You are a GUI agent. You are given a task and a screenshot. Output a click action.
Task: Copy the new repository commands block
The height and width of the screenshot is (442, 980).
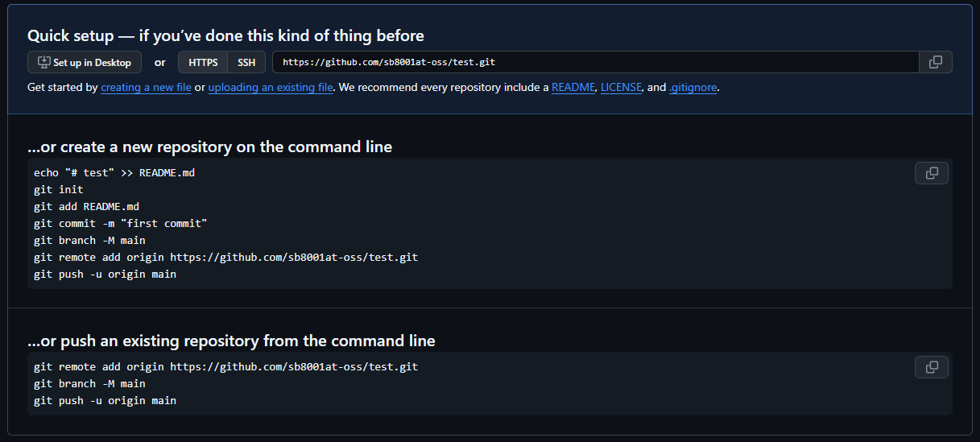[932, 173]
